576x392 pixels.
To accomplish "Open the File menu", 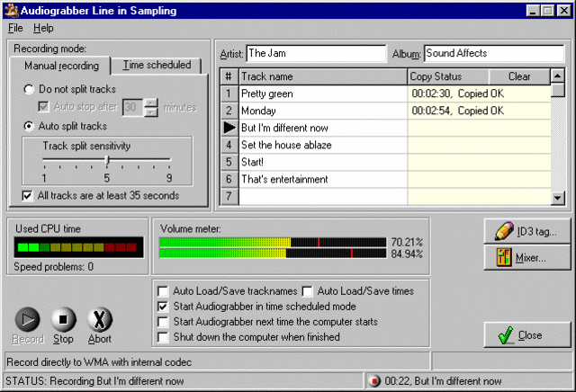I will point(15,28).
